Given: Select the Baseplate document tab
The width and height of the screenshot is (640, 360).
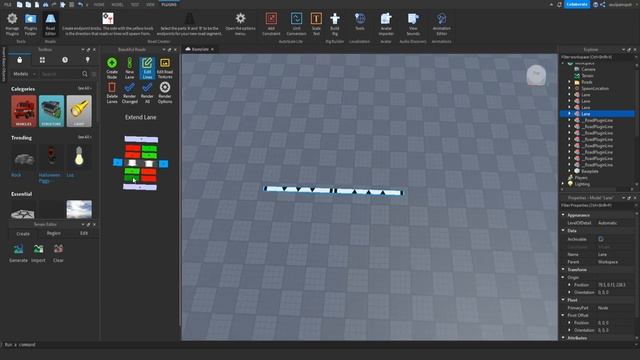Looking at the screenshot, I should click(x=200, y=49).
